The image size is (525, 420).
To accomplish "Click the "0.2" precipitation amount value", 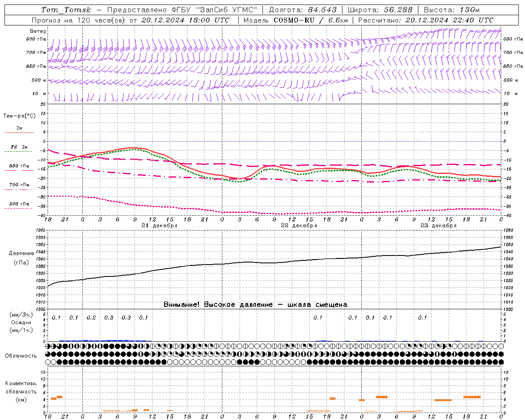I will click(x=91, y=317).
